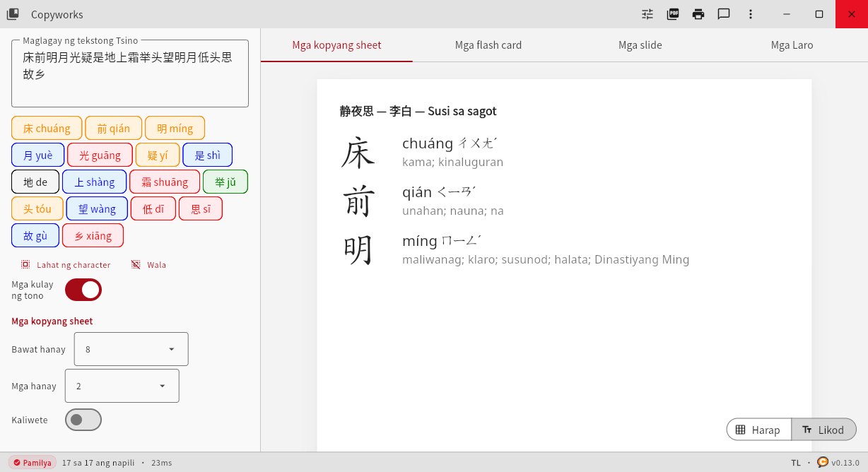Click the Wala text link
Image resolution: width=868 pixels, height=472 pixels.
click(x=157, y=265)
